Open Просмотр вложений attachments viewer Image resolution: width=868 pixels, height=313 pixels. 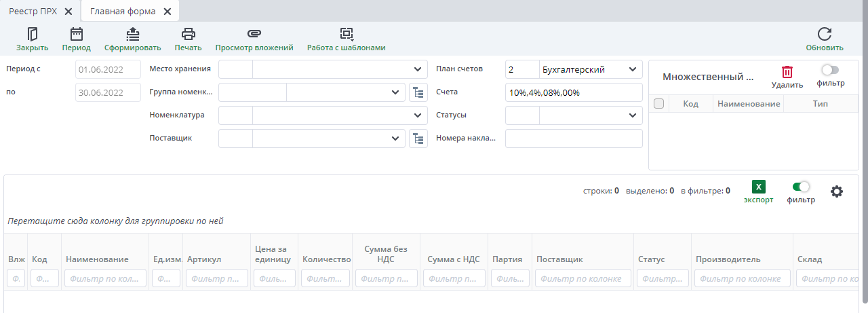point(254,35)
